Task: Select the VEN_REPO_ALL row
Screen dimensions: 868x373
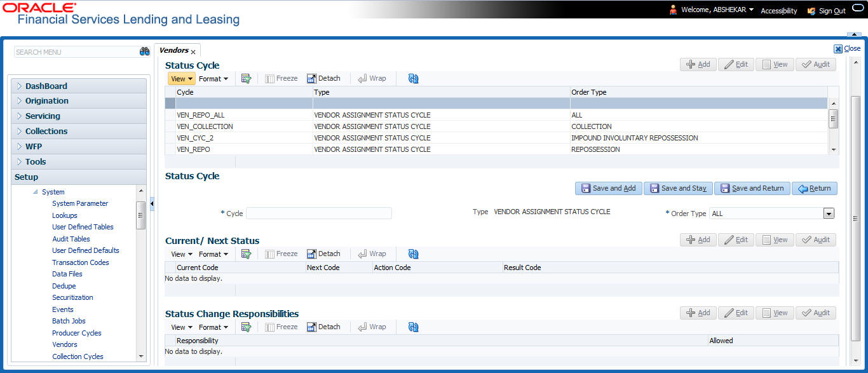Action: coord(496,115)
